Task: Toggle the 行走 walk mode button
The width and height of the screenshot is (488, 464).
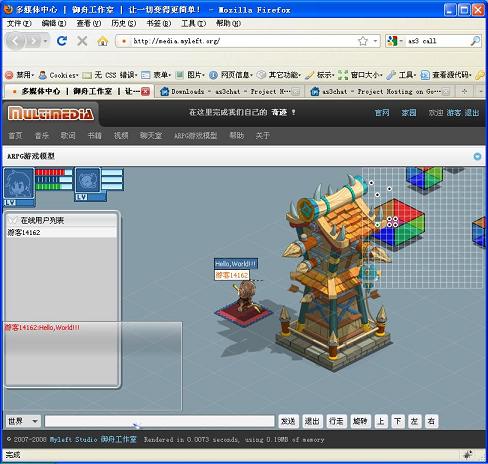Action: pos(336,421)
